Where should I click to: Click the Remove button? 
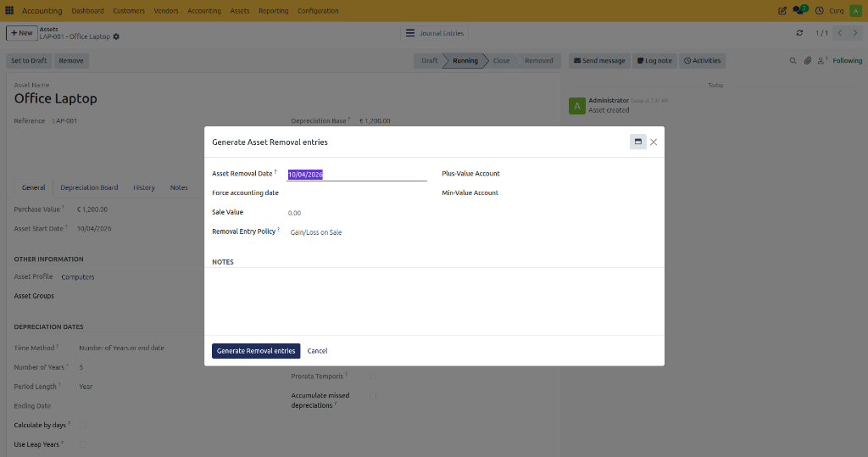click(71, 61)
